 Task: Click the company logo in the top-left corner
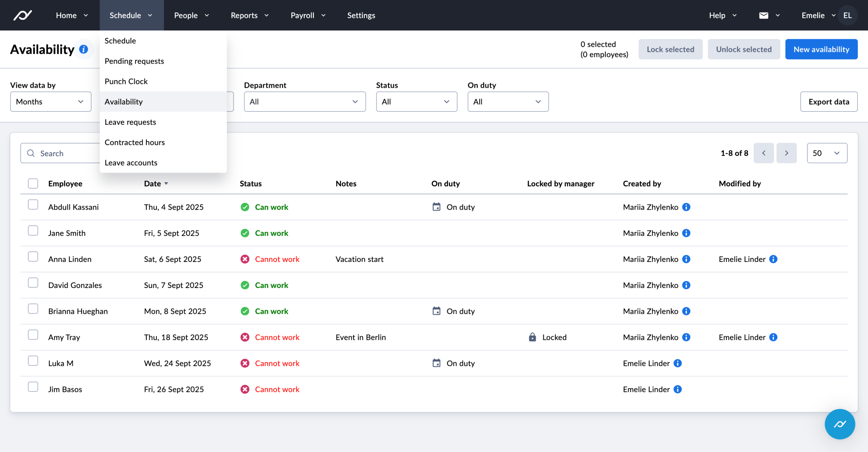[x=22, y=15]
